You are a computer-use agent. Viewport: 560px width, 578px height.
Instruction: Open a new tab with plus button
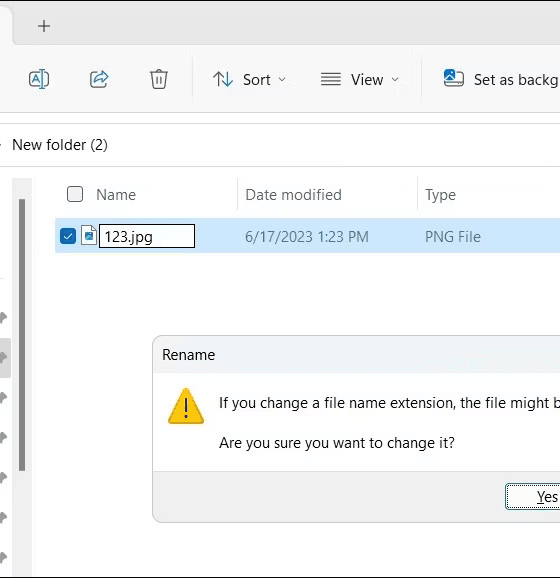pyautogui.click(x=44, y=26)
